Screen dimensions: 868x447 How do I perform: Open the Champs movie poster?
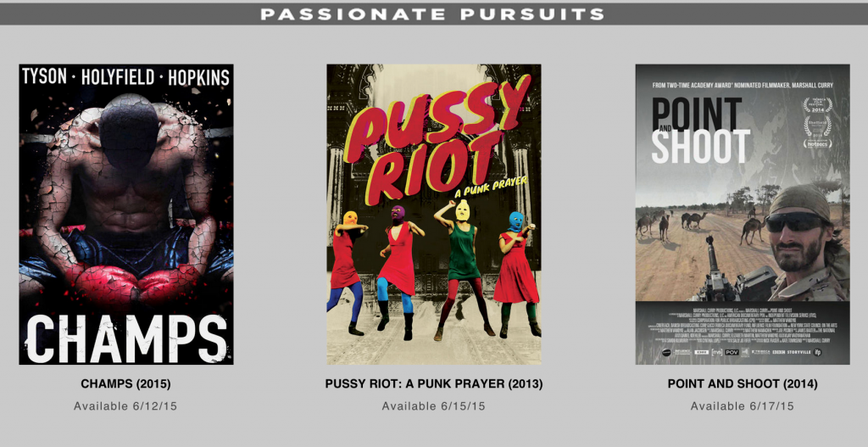click(126, 215)
